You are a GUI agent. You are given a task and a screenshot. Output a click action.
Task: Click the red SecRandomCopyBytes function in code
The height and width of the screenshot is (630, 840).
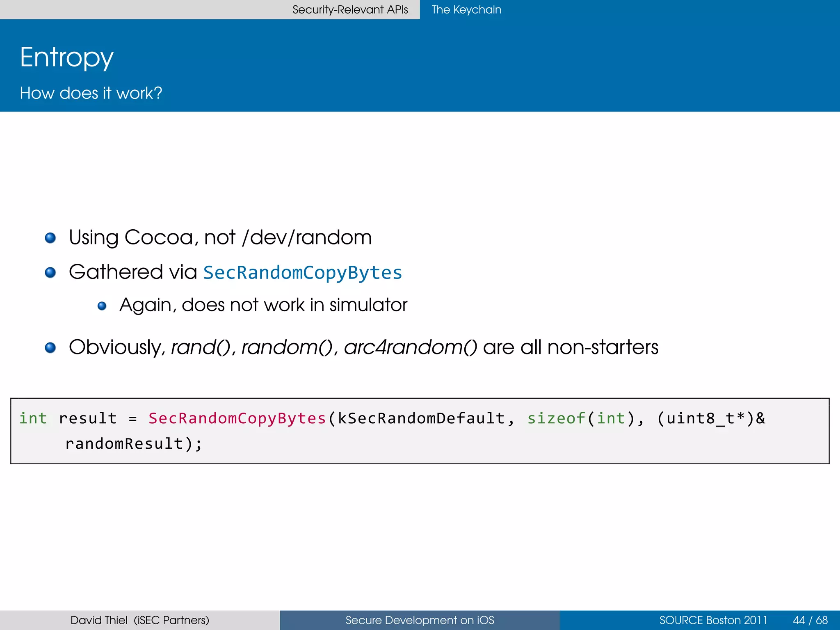(237, 418)
